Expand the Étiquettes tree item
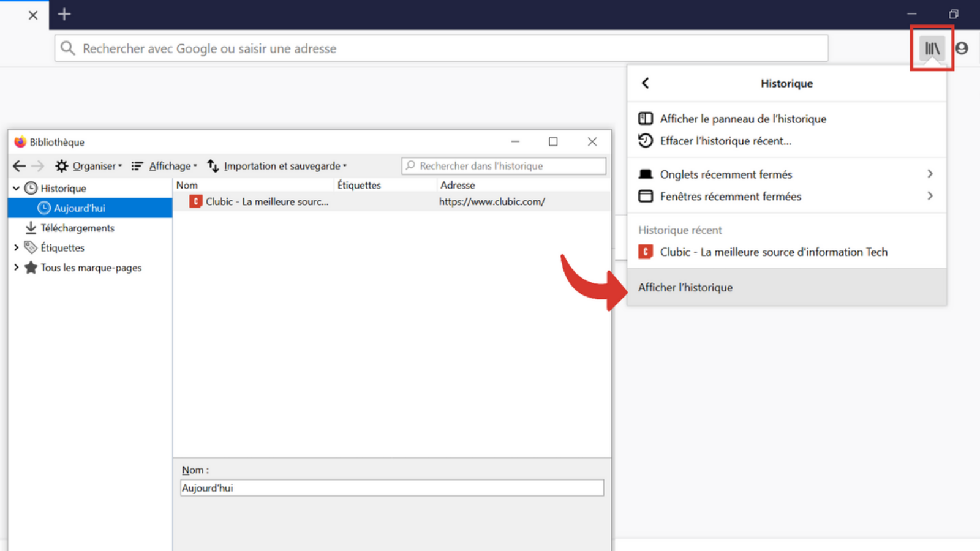 pos(16,247)
